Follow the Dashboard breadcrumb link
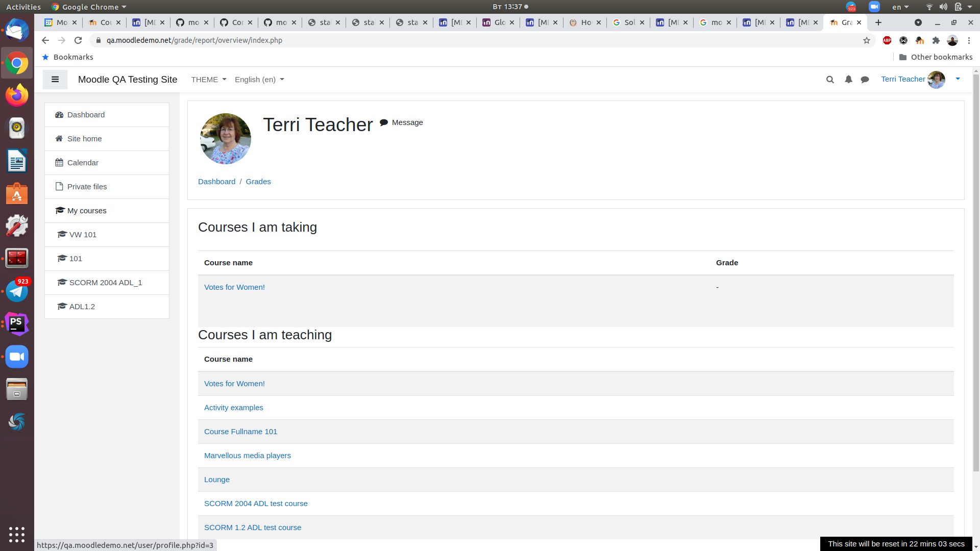Image resolution: width=980 pixels, height=551 pixels. (216, 182)
